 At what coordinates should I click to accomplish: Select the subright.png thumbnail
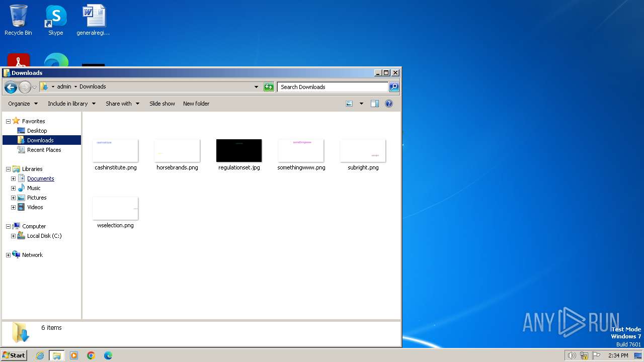pyautogui.click(x=363, y=150)
